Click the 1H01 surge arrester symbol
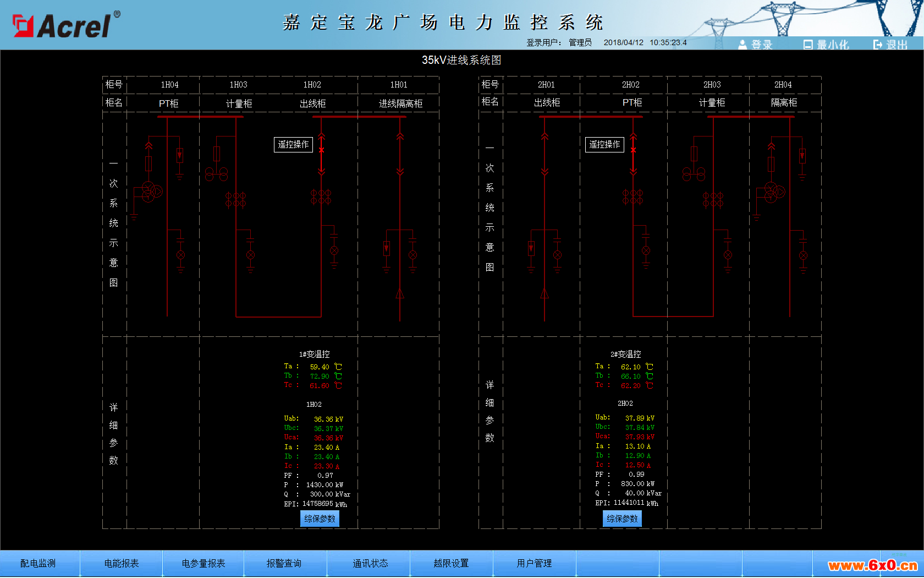This screenshot has width=924, height=578. pyautogui.click(x=387, y=248)
